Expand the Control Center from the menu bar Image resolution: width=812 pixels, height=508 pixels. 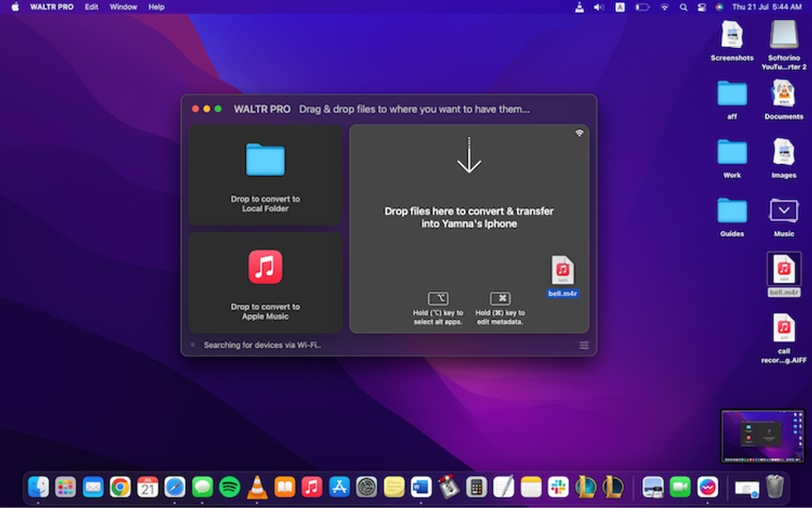702,7
